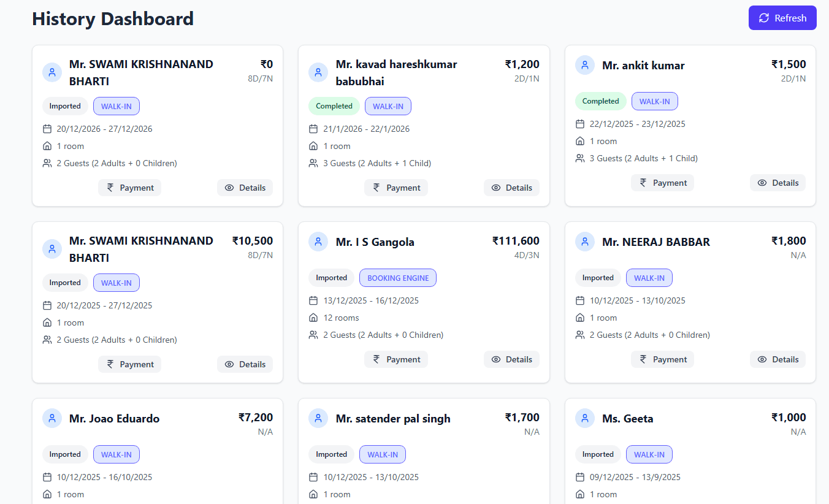This screenshot has height=504, width=829.
Task: Open Details for Mr. NEERAJ BABBAR
Action: pos(777,359)
